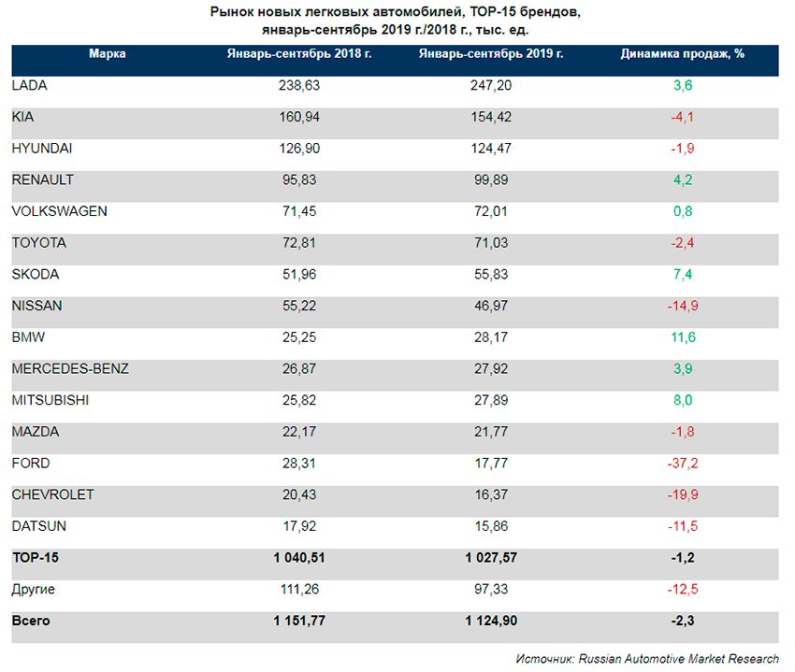Image resolution: width=795 pixels, height=672 pixels.
Task: Click LADA 2019 value 247,20
Action: pyautogui.click(x=491, y=85)
